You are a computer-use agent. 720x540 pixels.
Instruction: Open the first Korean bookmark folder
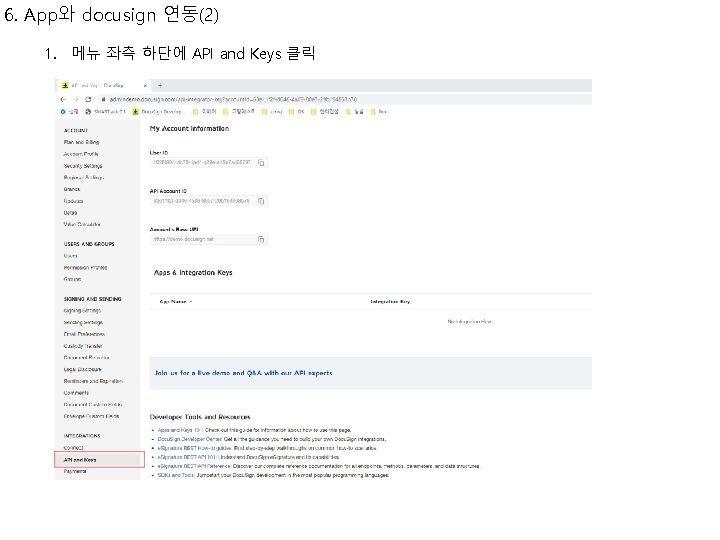point(204,112)
